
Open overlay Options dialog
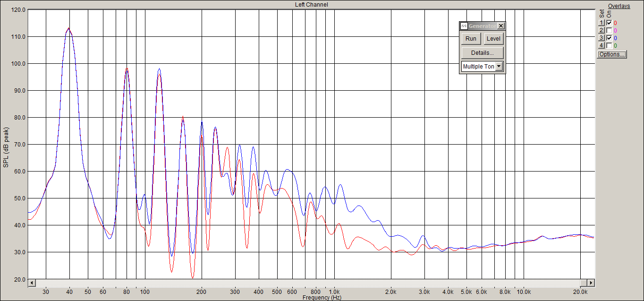tap(612, 54)
